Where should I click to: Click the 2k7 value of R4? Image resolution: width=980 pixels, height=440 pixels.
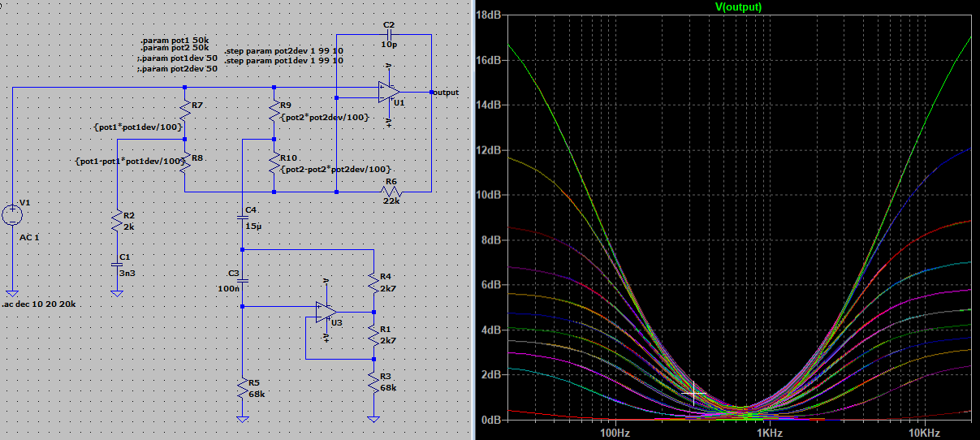tap(387, 287)
